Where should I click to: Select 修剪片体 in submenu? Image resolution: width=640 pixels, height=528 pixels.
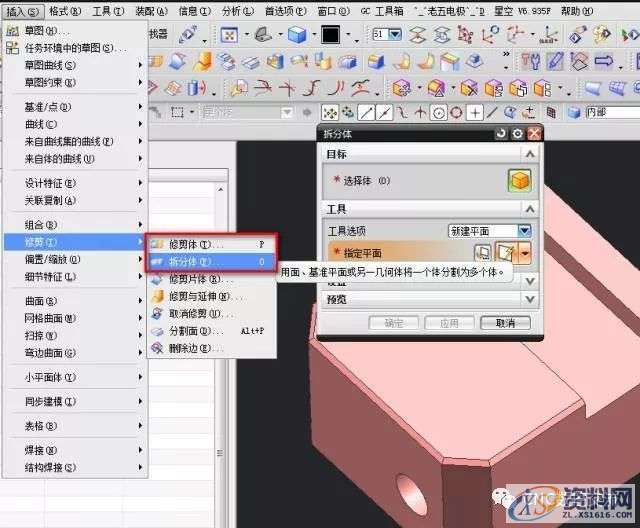tap(211, 279)
